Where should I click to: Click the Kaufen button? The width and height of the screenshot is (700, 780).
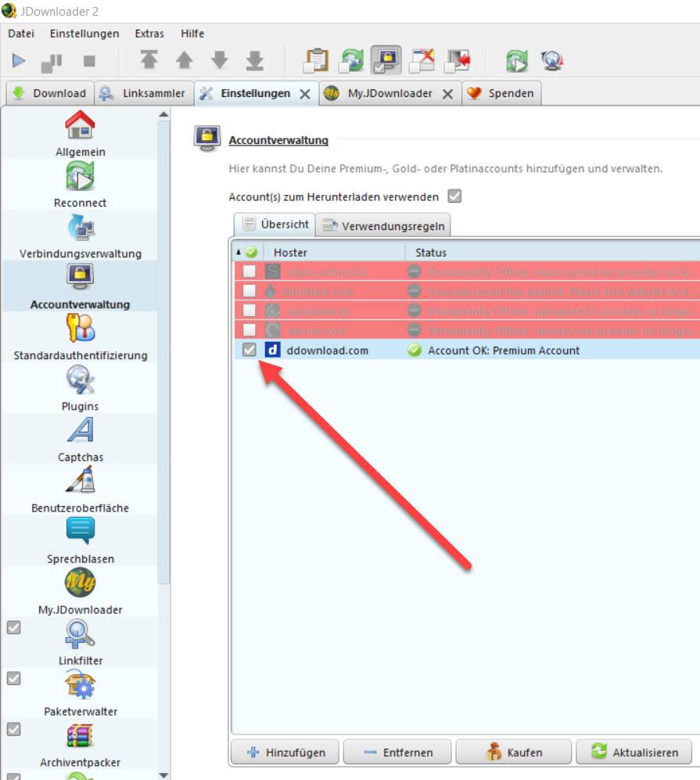tap(514, 752)
